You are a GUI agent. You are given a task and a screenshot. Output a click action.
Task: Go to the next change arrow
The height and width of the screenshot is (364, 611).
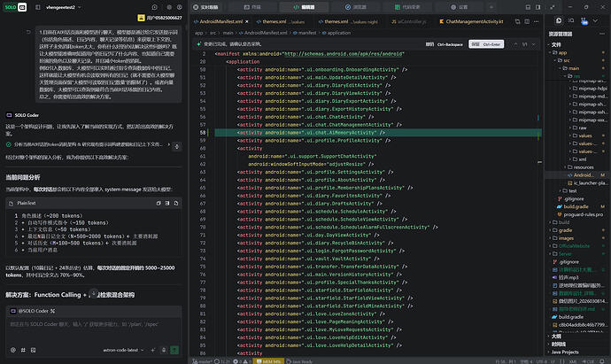(x=533, y=44)
